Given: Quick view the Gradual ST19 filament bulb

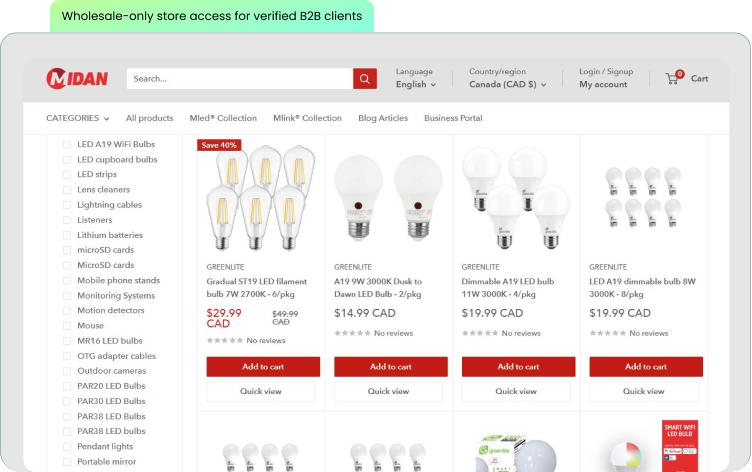Looking at the screenshot, I should (261, 391).
